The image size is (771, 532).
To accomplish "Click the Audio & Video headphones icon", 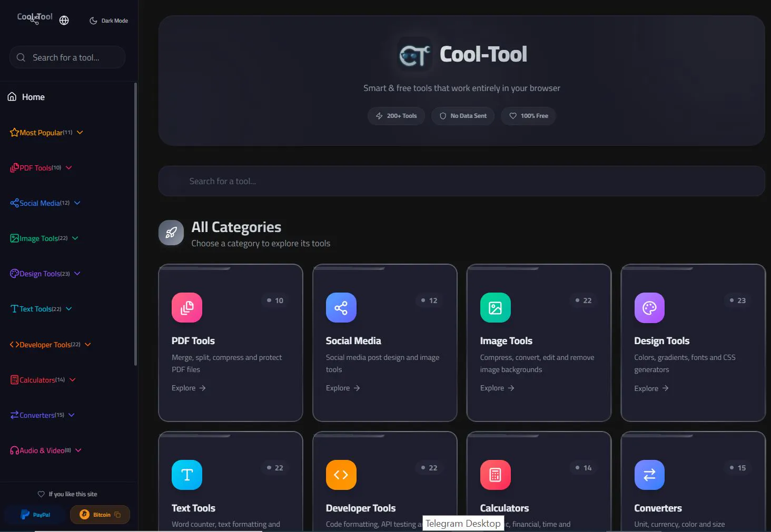I will tap(14, 450).
